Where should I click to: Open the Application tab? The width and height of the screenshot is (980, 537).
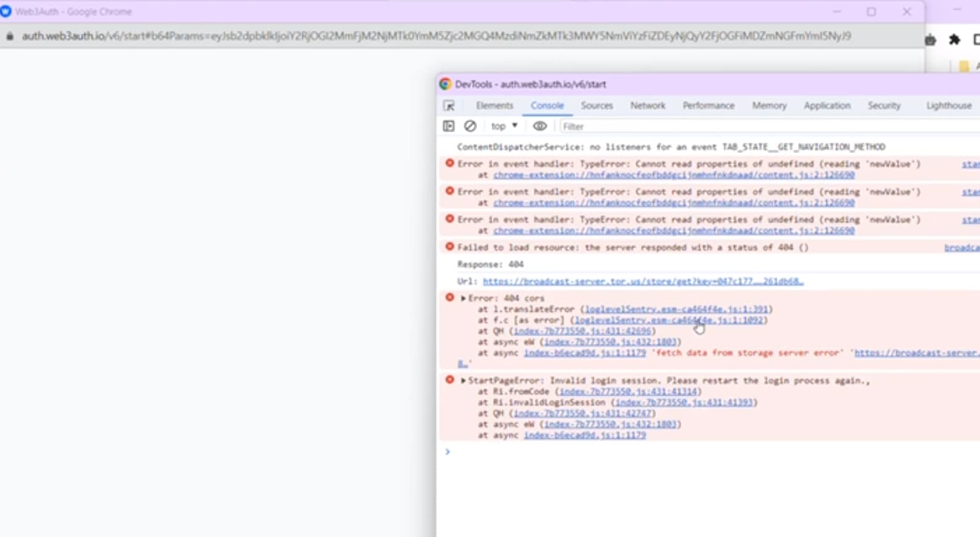tap(827, 106)
